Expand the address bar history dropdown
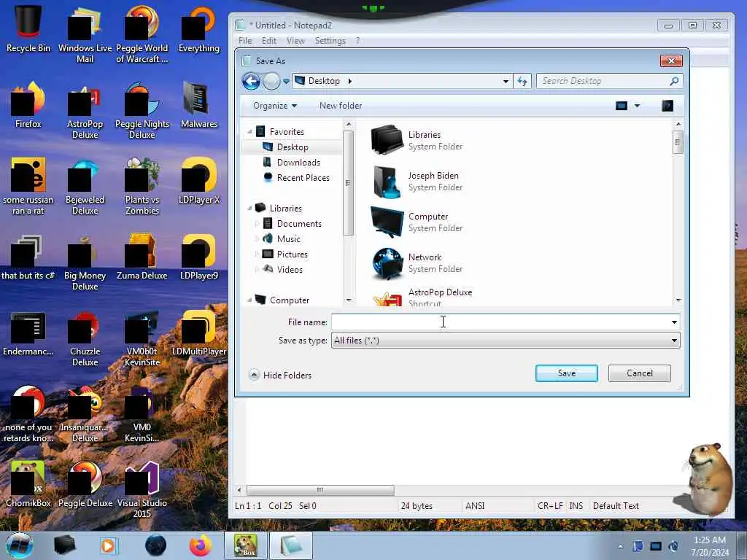 506,81
